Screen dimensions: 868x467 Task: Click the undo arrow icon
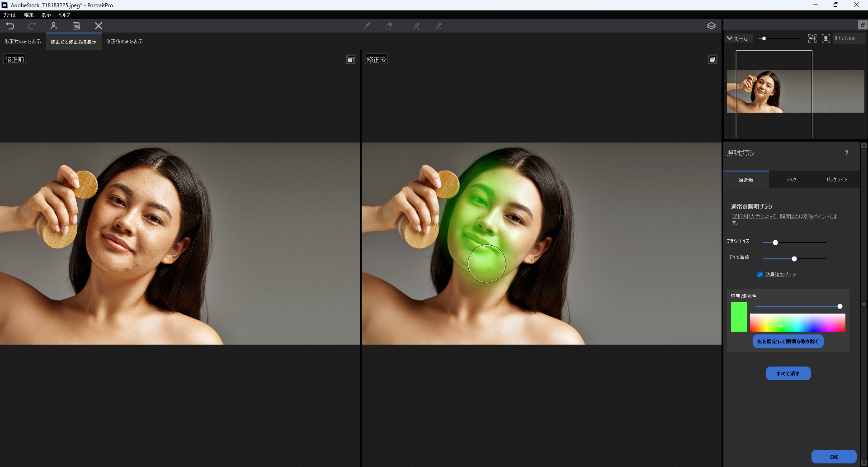pyautogui.click(x=10, y=26)
